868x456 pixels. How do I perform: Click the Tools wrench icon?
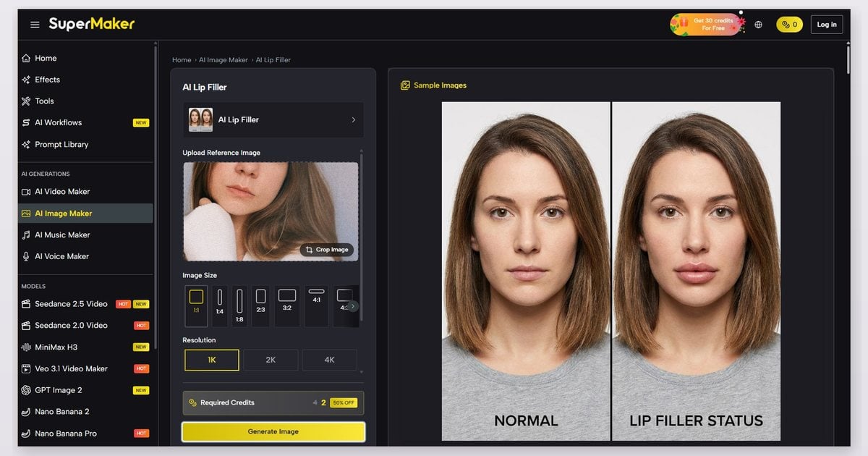click(x=26, y=101)
